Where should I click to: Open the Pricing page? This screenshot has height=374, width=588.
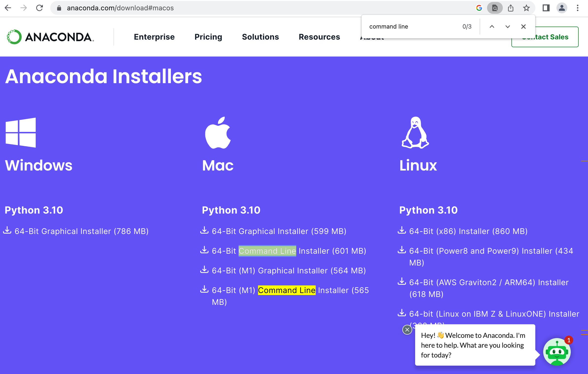click(x=208, y=37)
